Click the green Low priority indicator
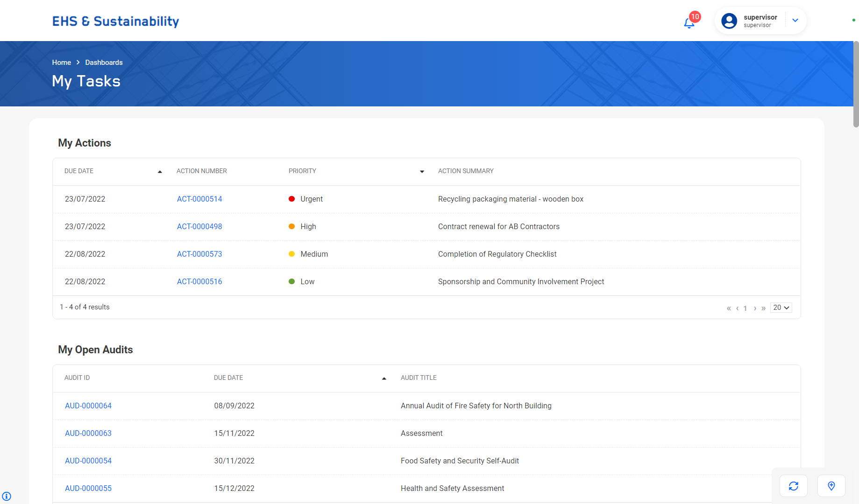This screenshot has height=504, width=859. click(x=292, y=281)
